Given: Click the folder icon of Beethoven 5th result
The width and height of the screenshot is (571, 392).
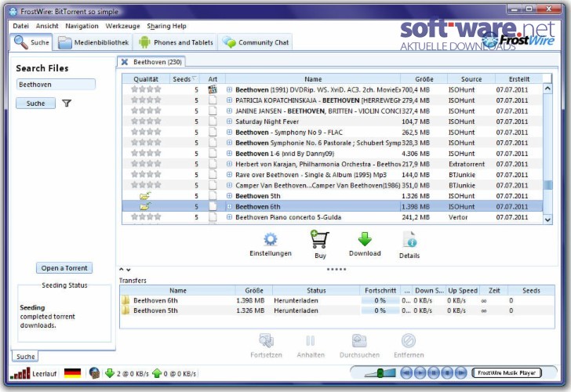Looking at the screenshot, I should coord(145,196).
